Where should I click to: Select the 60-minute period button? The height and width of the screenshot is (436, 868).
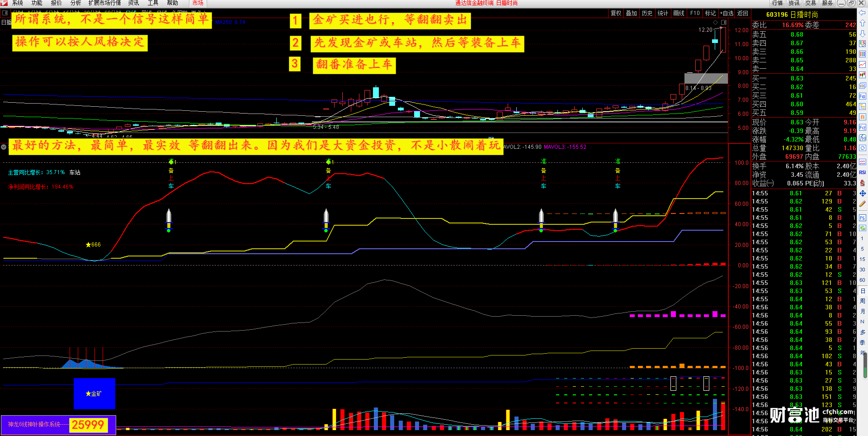[863, 280]
